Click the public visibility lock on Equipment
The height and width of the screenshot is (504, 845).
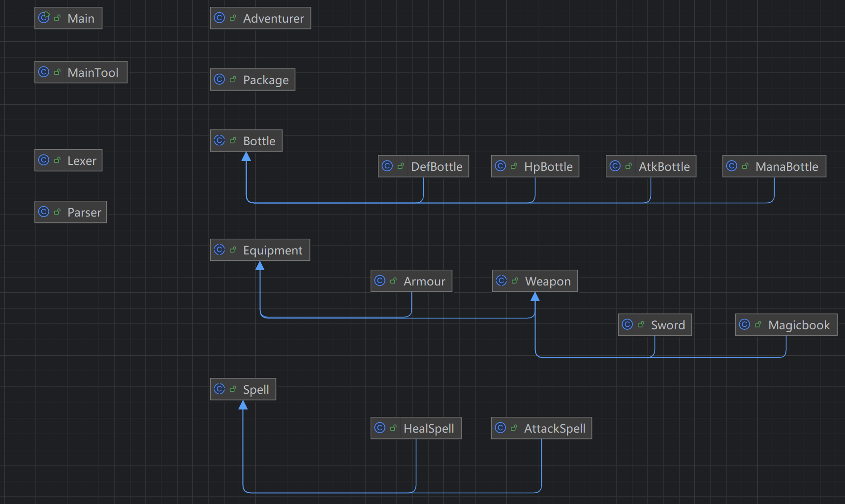pos(233,250)
